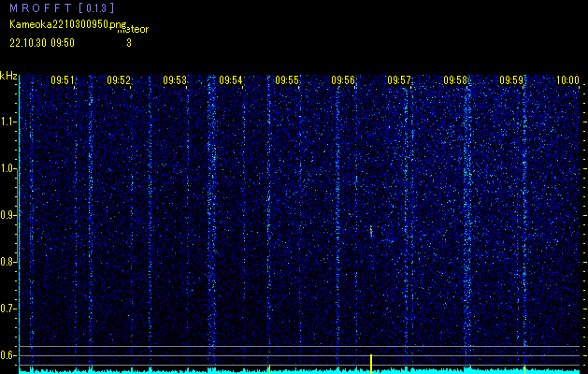588x374 pixels.
Task: Select the Kameoka2210300950.png filename label
Action: (68, 24)
